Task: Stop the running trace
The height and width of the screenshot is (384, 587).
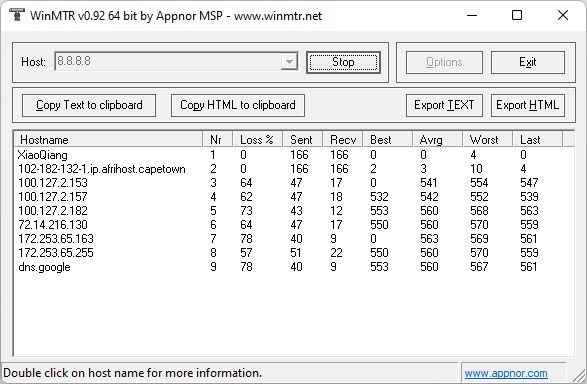Action: pyautogui.click(x=343, y=62)
